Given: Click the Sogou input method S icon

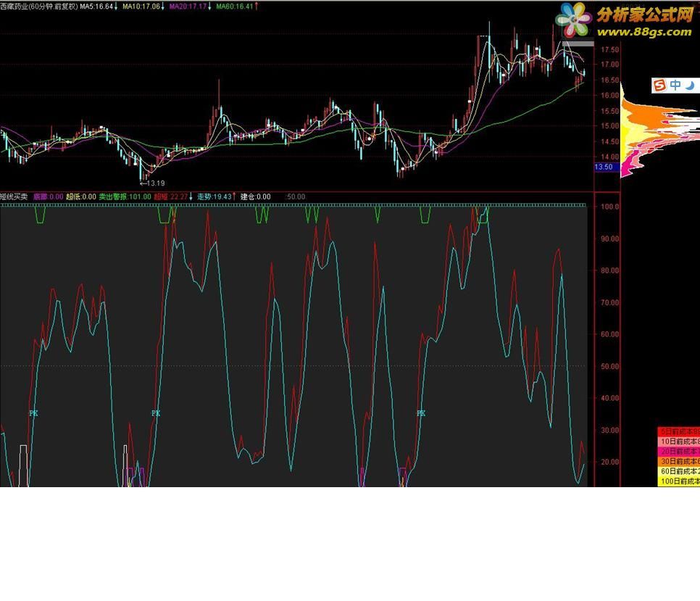Looking at the screenshot, I should pyautogui.click(x=659, y=86).
